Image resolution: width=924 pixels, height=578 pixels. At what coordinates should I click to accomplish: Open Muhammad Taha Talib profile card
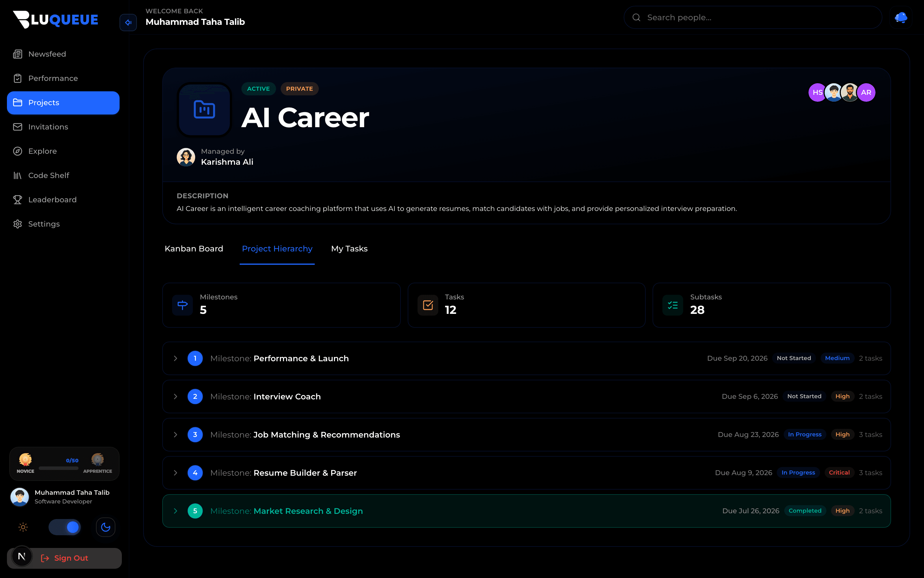tap(64, 497)
